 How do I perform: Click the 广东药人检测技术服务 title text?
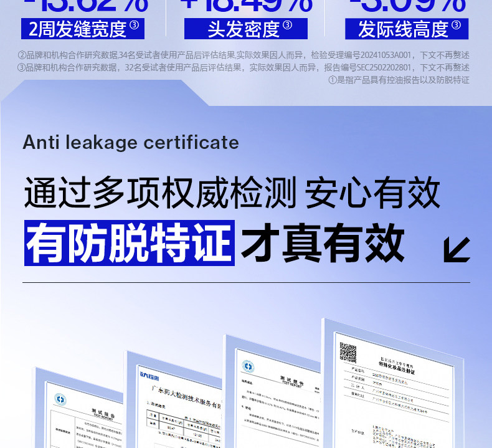pos(186,397)
